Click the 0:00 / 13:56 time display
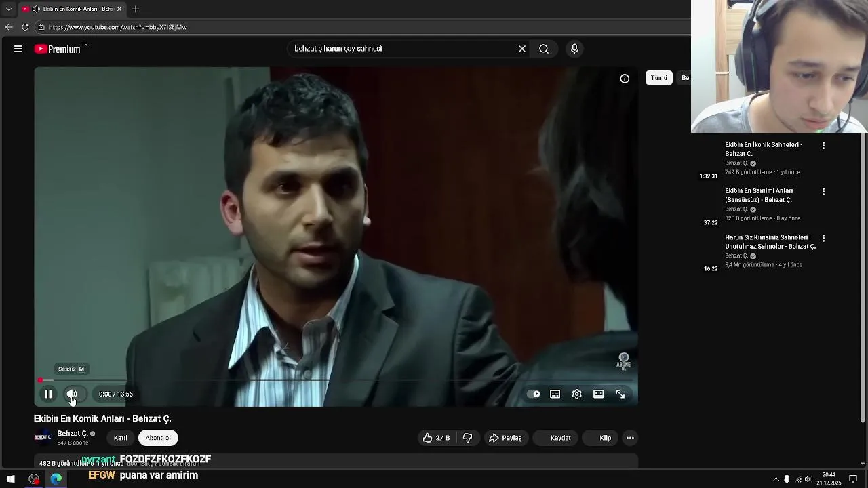 pos(116,394)
